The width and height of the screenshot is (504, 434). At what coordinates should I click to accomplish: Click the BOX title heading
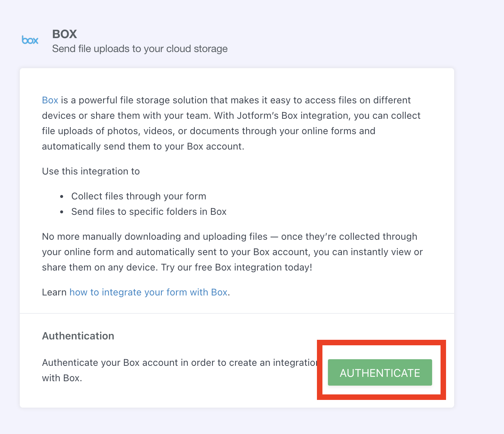(x=65, y=34)
